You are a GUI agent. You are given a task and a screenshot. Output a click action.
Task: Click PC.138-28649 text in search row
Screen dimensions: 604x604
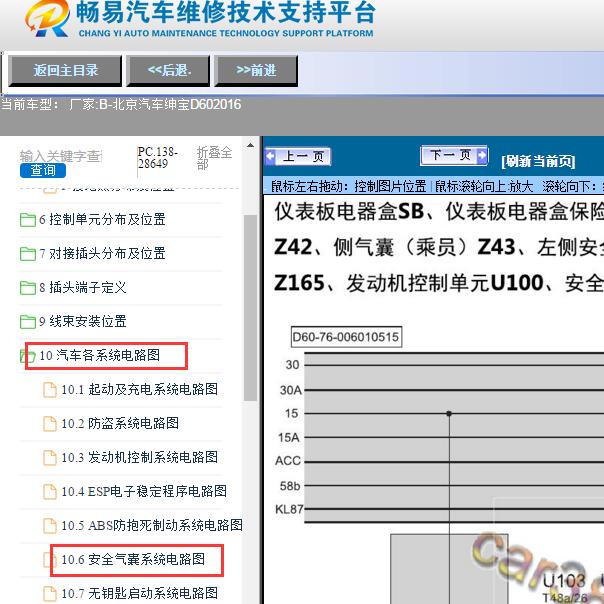[x=158, y=158]
